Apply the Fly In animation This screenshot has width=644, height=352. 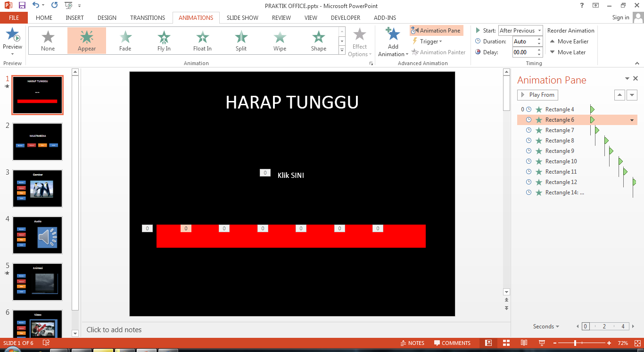coord(164,41)
